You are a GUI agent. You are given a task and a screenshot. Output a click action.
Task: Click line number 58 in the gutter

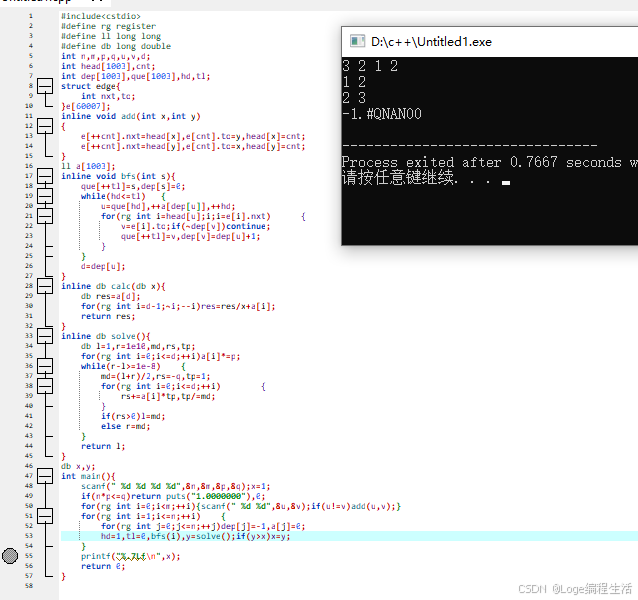(29, 586)
